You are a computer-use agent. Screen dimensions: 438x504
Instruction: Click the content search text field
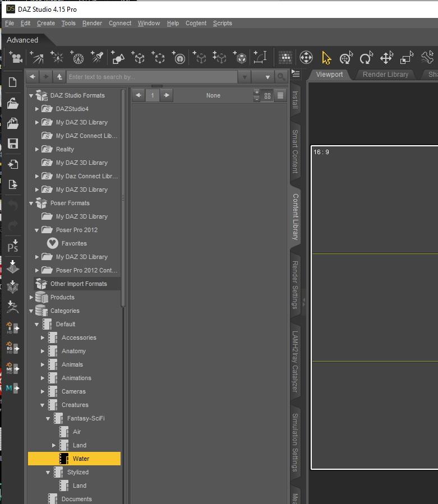coord(151,77)
